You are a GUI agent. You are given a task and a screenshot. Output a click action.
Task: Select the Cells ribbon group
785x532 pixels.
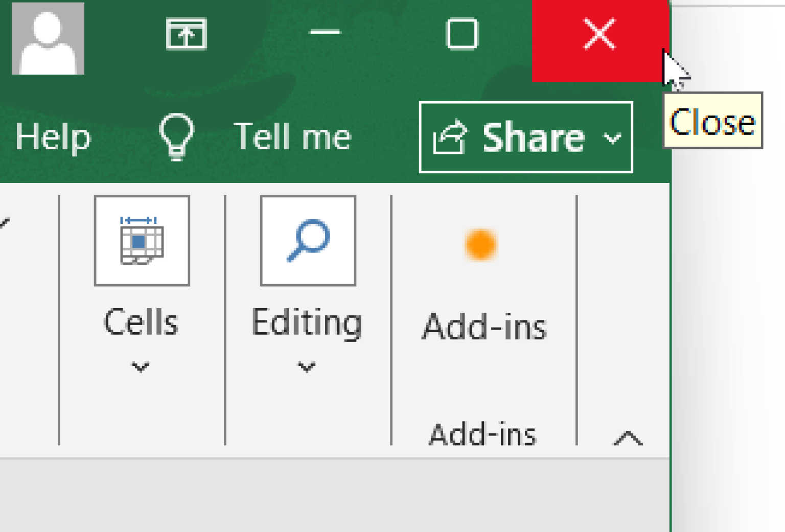click(x=142, y=322)
